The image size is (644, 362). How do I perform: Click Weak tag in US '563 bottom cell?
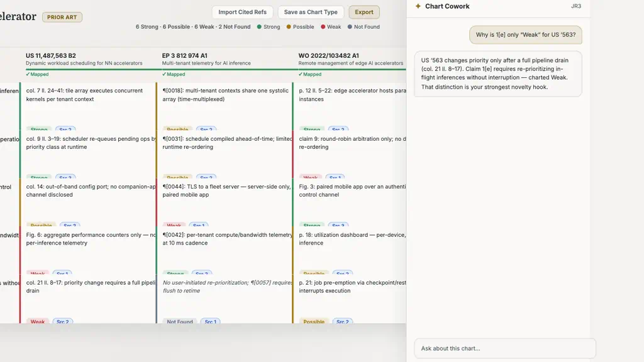pyautogui.click(x=37, y=321)
